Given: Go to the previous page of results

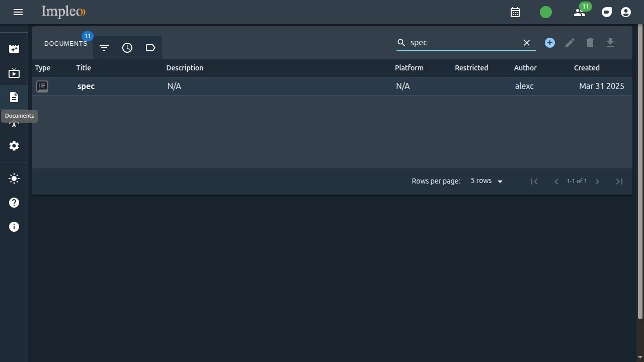Looking at the screenshot, I should point(556,182).
